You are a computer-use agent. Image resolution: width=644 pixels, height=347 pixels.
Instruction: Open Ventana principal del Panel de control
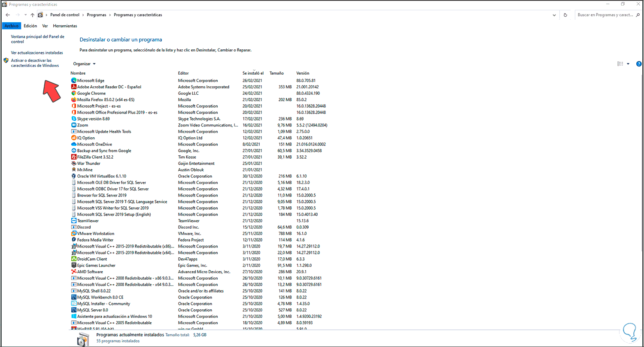[x=38, y=39]
